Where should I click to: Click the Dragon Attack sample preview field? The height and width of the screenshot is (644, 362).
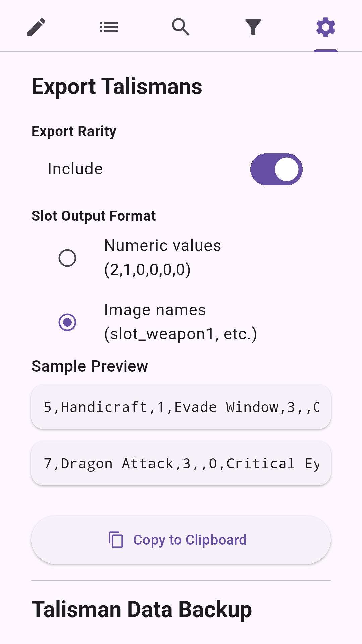[181, 463]
